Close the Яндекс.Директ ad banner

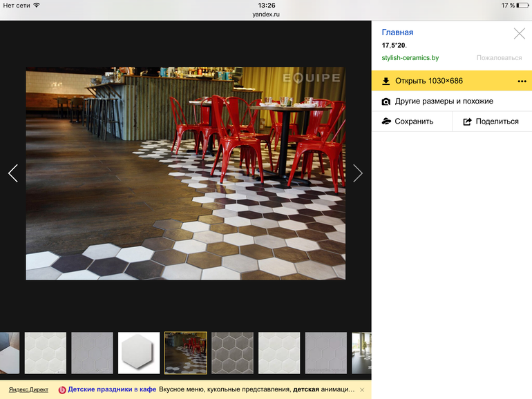pos(362,389)
